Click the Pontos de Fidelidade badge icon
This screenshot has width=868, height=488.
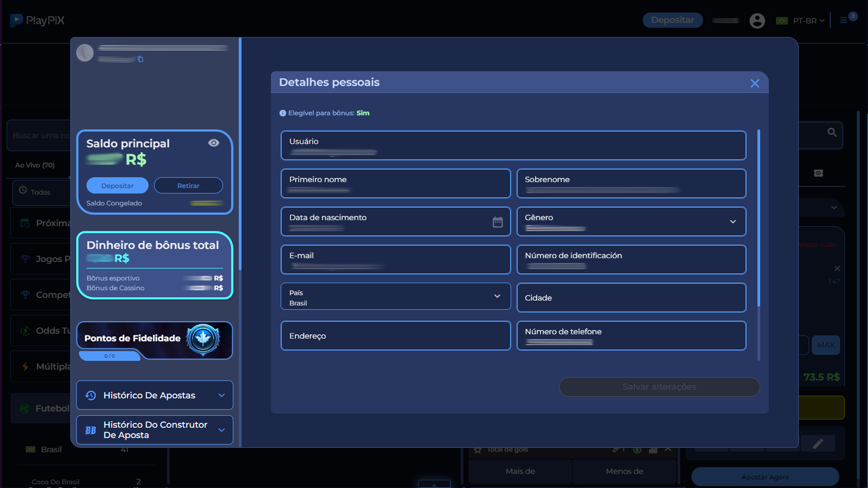[203, 339]
